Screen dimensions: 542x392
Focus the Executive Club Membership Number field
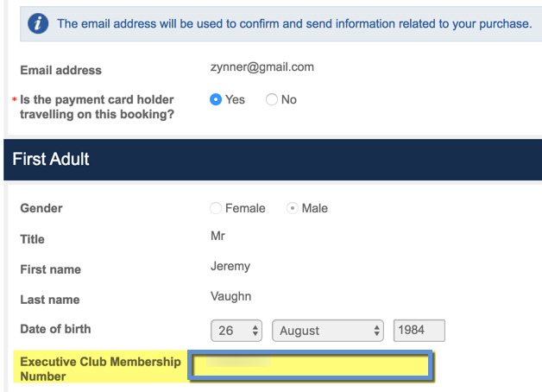click(x=311, y=366)
